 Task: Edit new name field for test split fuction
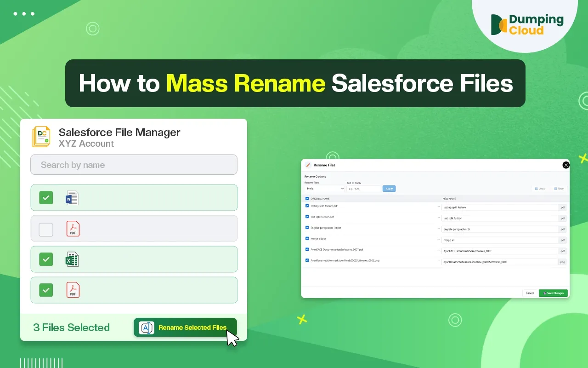(x=500, y=218)
